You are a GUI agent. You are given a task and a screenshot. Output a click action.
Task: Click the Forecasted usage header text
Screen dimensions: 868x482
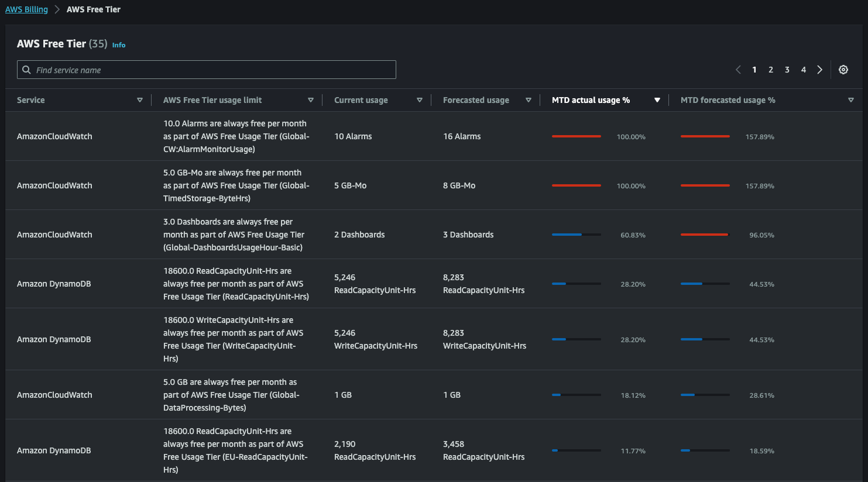tap(476, 100)
